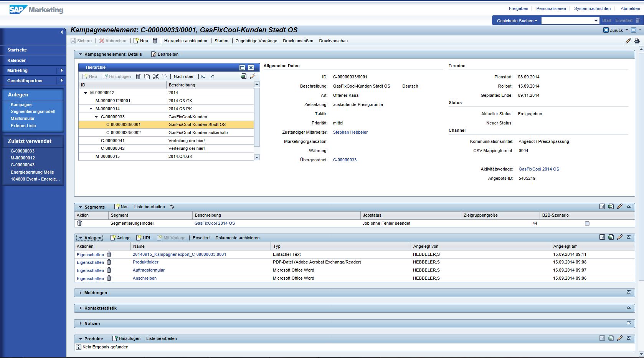Toggle the B2B-Szenario checkbox
Viewport: 644px width, 358px height.
pos(587,224)
